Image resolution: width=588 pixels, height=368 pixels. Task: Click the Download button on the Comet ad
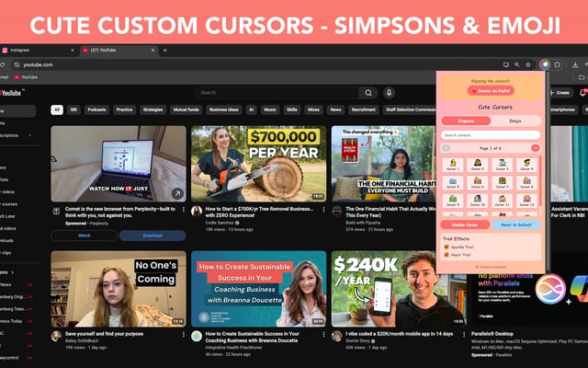click(153, 236)
